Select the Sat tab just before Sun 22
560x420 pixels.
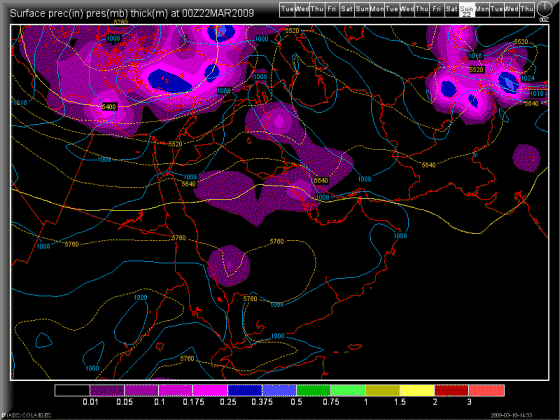tap(452, 10)
